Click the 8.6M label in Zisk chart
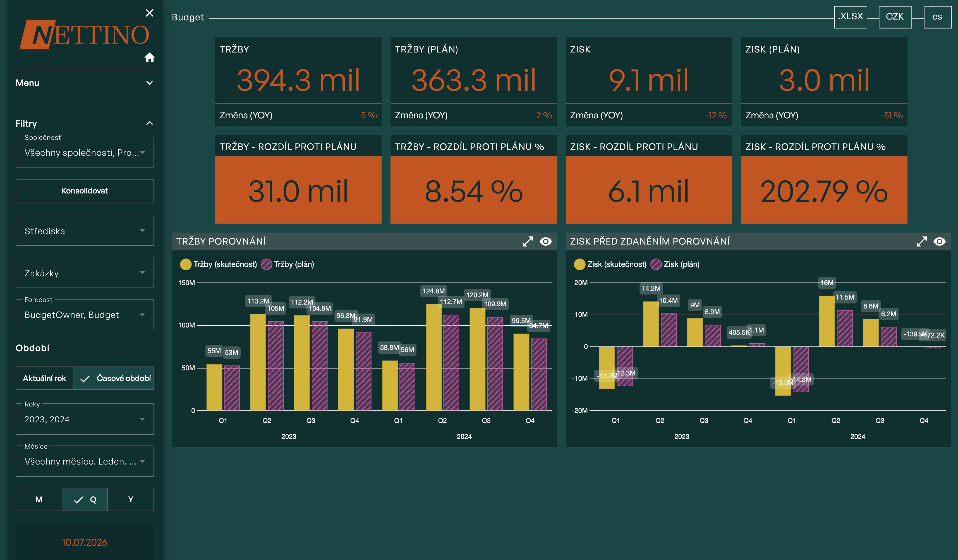Viewport: 958px width, 560px height. [x=871, y=307]
